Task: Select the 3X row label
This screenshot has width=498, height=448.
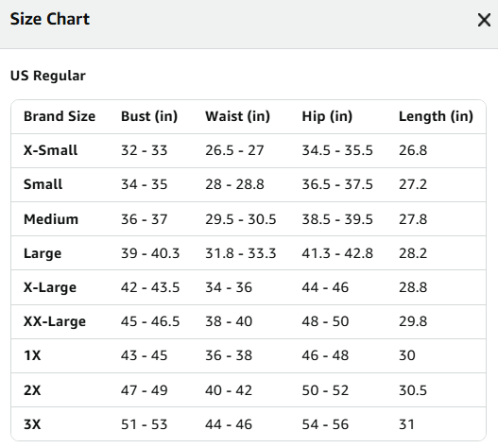Action: pos(32,424)
